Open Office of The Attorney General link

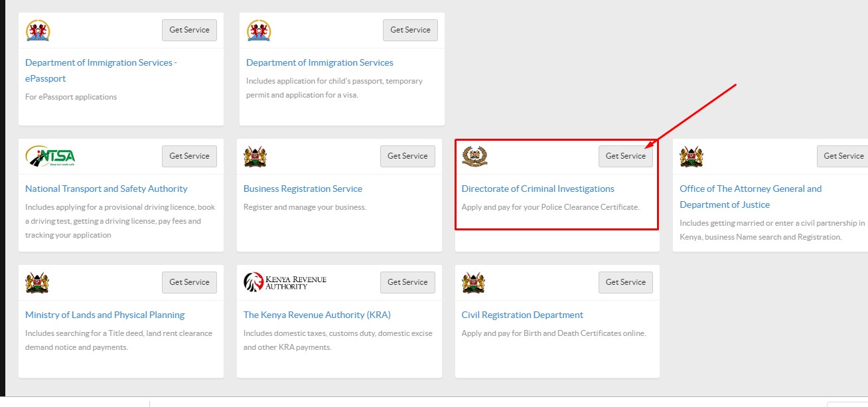click(751, 197)
